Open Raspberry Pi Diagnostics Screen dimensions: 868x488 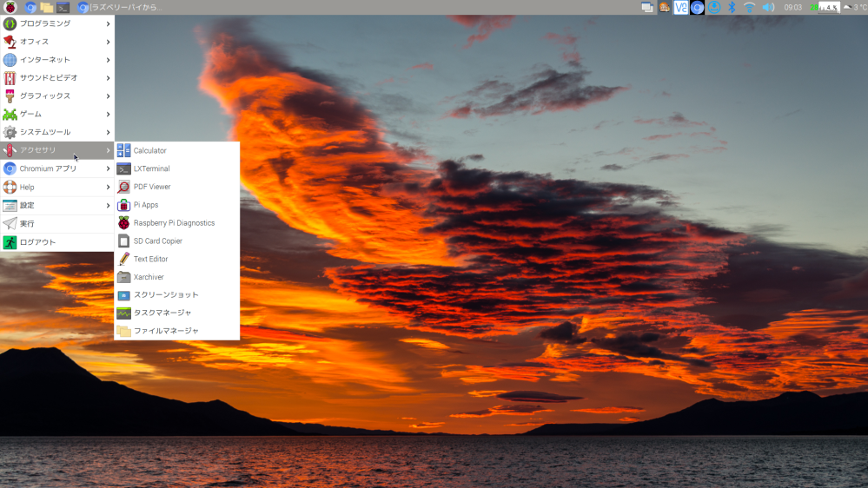pyautogui.click(x=174, y=223)
